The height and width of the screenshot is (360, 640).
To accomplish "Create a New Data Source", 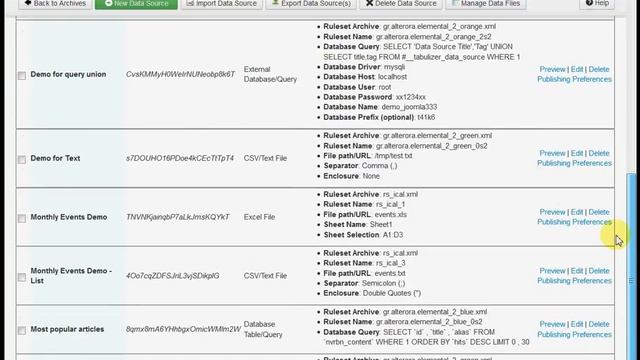I will 136,4.
